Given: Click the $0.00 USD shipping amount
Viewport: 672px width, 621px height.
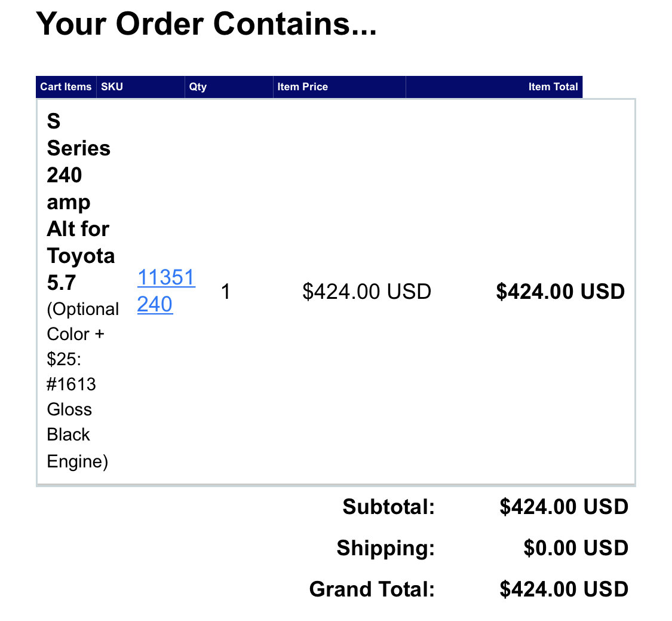Looking at the screenshot, I should point(576,547).
